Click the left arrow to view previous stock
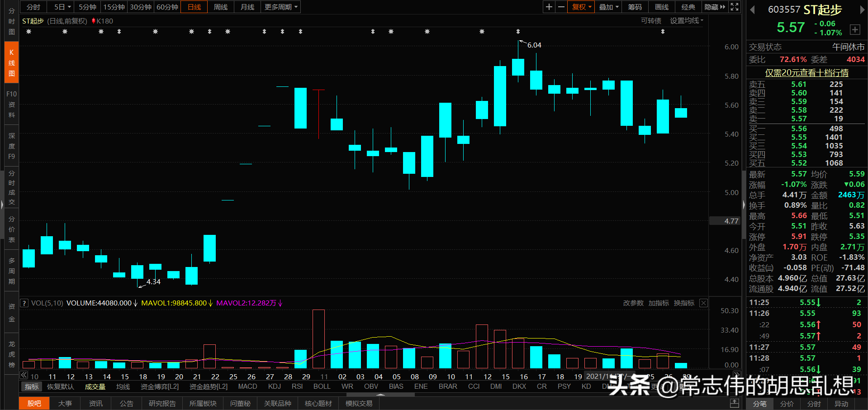The image size is (868, 410). [752, 10]
